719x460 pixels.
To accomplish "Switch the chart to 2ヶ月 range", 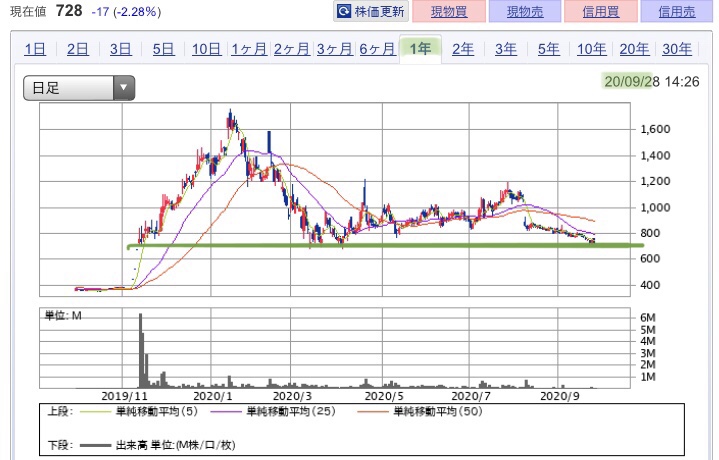I will click(x=292, y=49).
